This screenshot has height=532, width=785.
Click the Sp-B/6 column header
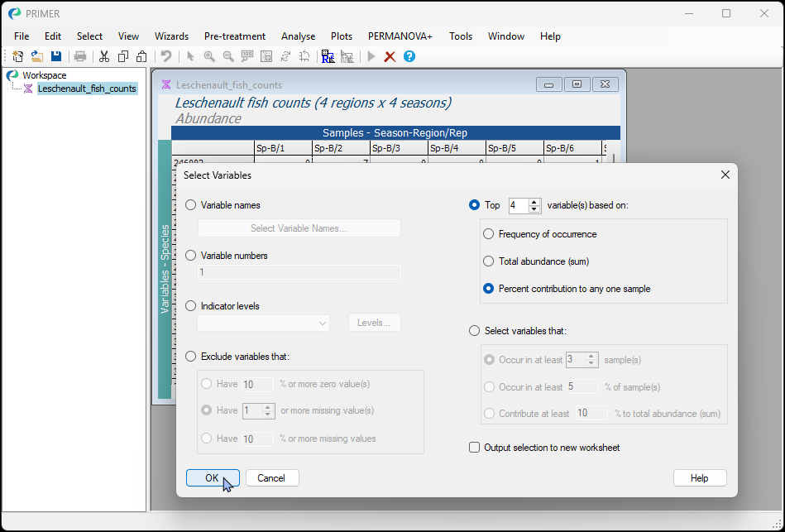pyautogui.click(x=572, y=148)
